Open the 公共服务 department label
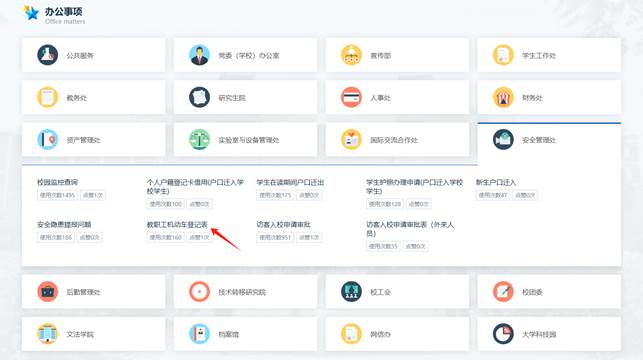Viewport: 643px width, 360px height. click(x=80, y=55)
